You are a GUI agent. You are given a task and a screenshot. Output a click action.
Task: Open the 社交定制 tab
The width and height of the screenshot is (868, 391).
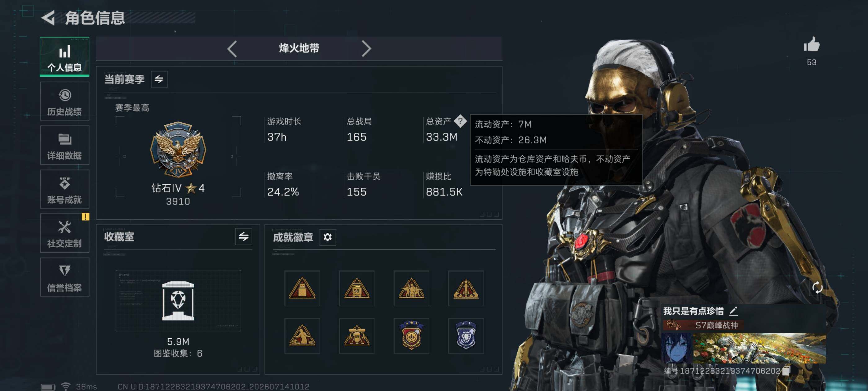pyautogui.click(x=65, y=233)
